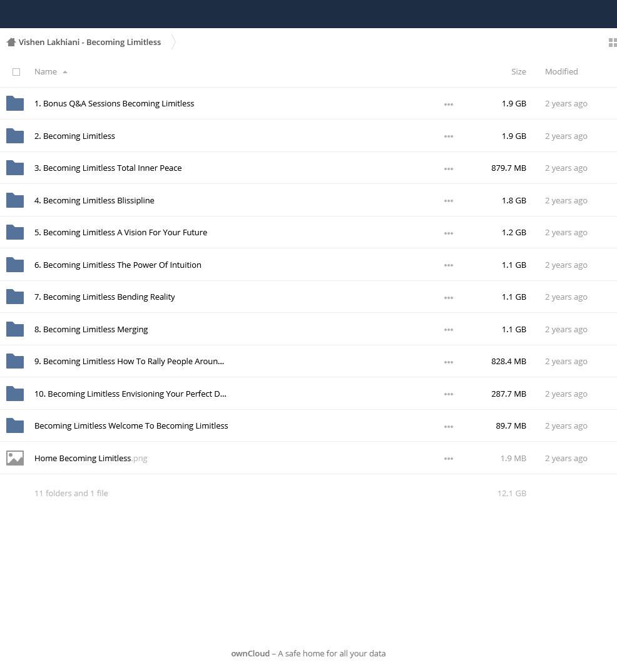
Task: Open 3. Becoming Limitless Total Inner Peace
Action: click(108, 168)
